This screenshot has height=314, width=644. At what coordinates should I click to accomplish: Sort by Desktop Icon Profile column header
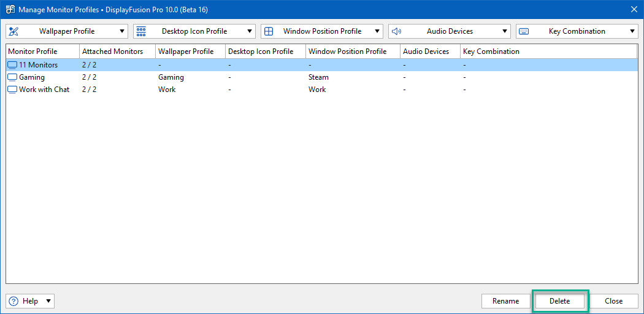point(266,52)
